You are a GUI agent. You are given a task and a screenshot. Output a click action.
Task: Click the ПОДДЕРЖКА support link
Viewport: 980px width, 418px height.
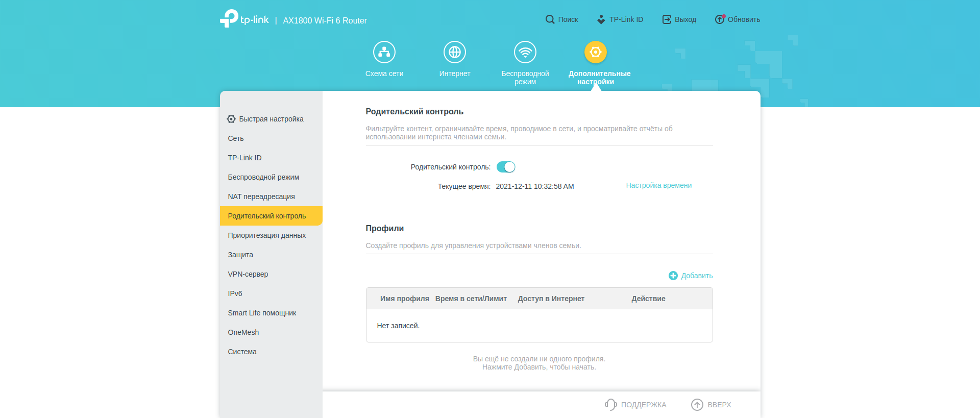click(636, 405)
